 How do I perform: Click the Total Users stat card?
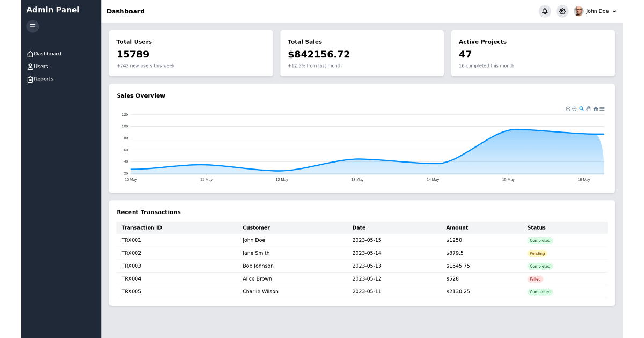click(191, 53)
